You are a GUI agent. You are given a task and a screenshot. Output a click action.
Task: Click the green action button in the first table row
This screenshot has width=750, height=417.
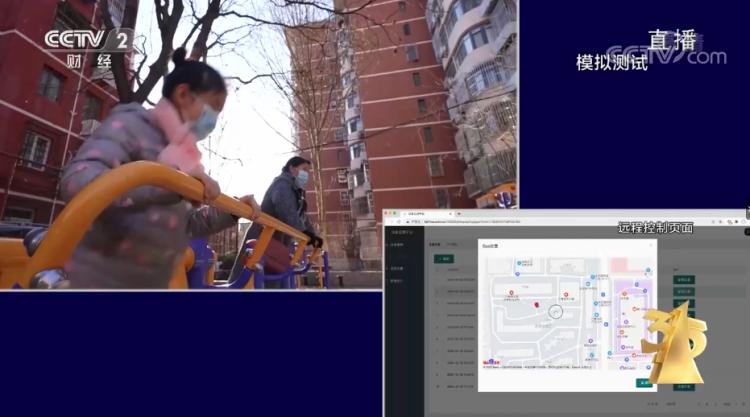pos(684,279)
